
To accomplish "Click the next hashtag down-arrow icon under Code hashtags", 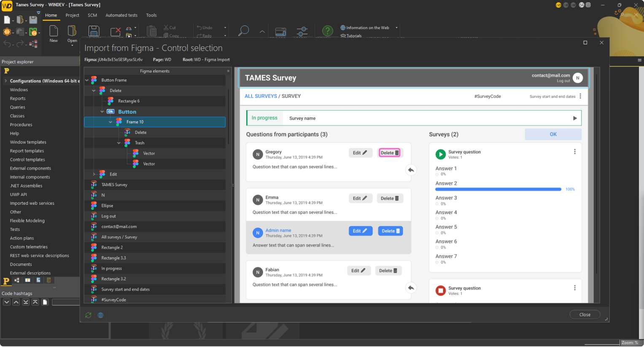I will (7, 302).
